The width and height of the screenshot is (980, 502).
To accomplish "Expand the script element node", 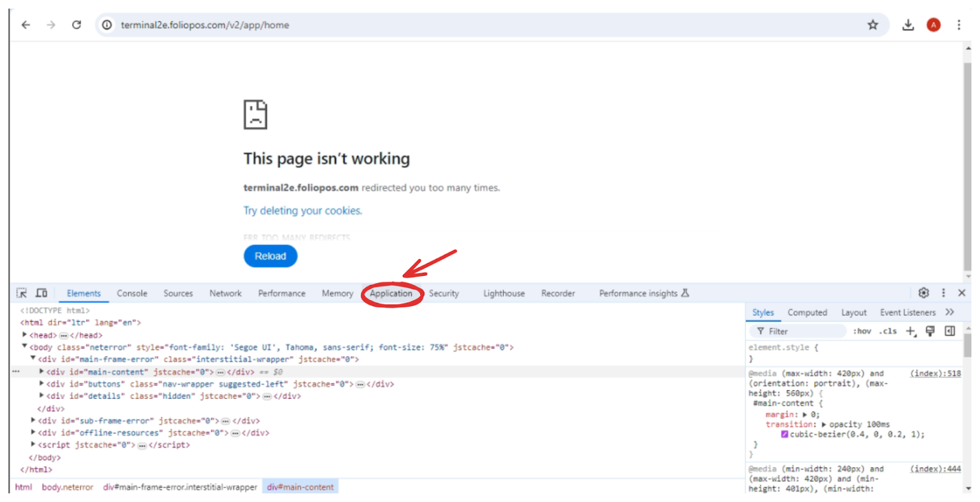I will click(x=33, y=445).
